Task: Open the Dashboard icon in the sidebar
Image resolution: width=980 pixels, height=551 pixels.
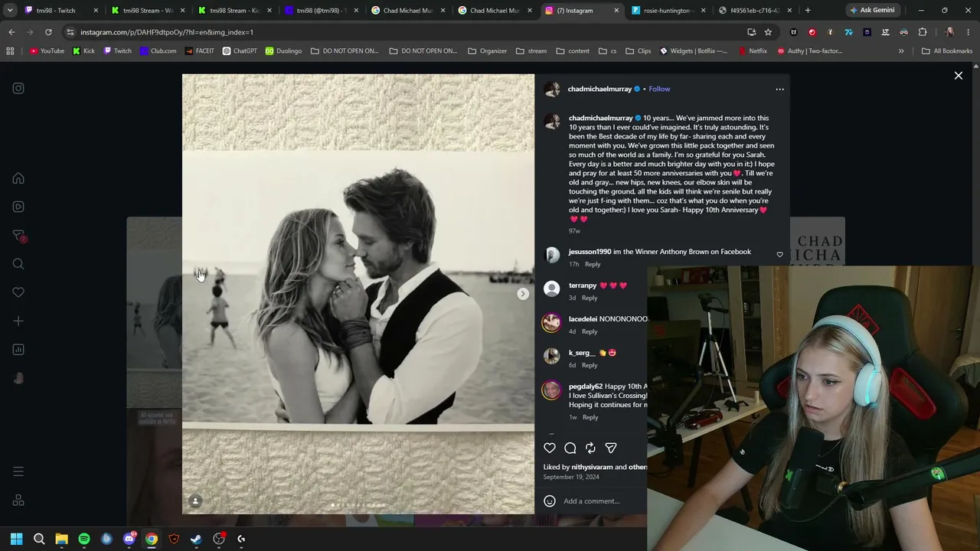Action: 18,350
